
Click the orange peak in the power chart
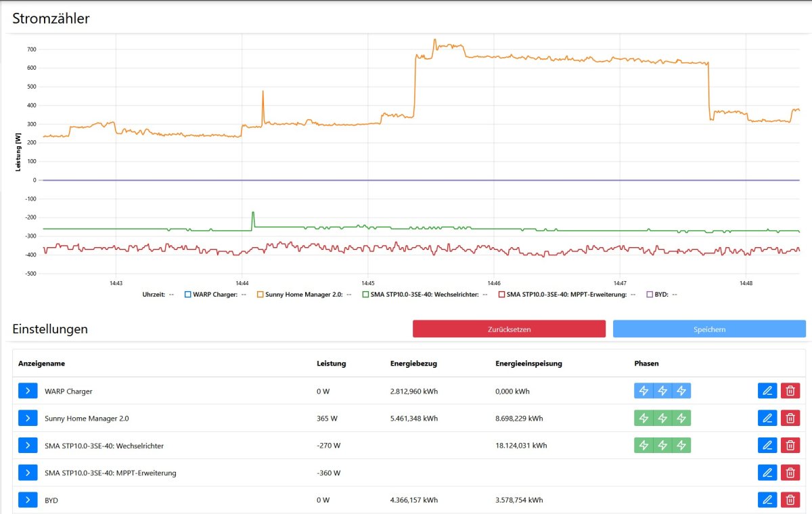click(435, 41)
